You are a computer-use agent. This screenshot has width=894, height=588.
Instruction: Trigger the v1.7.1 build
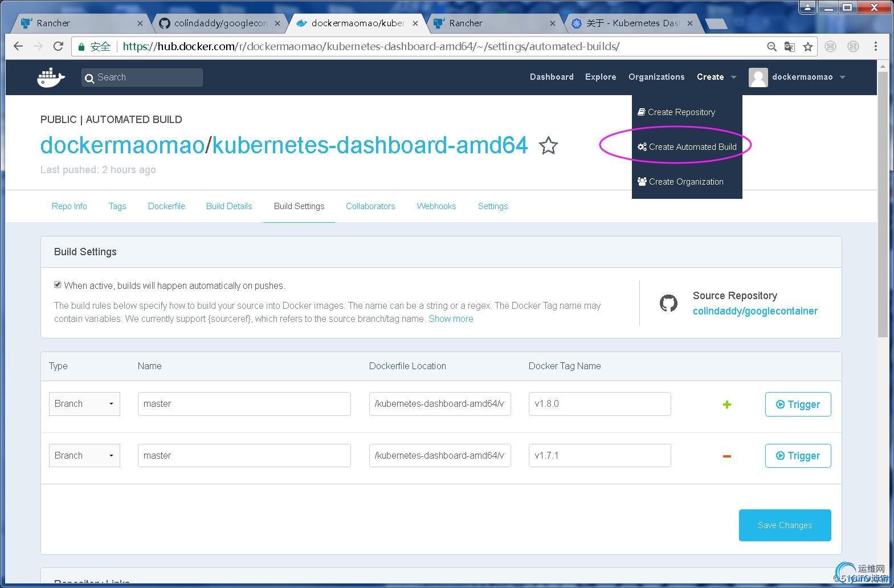(798, 456)
